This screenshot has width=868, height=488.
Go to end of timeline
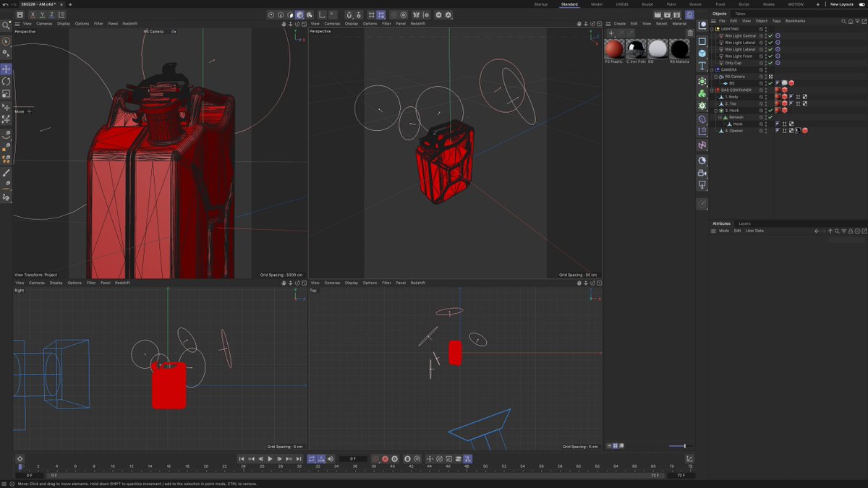pyautogui.click(x=298, y=459)
